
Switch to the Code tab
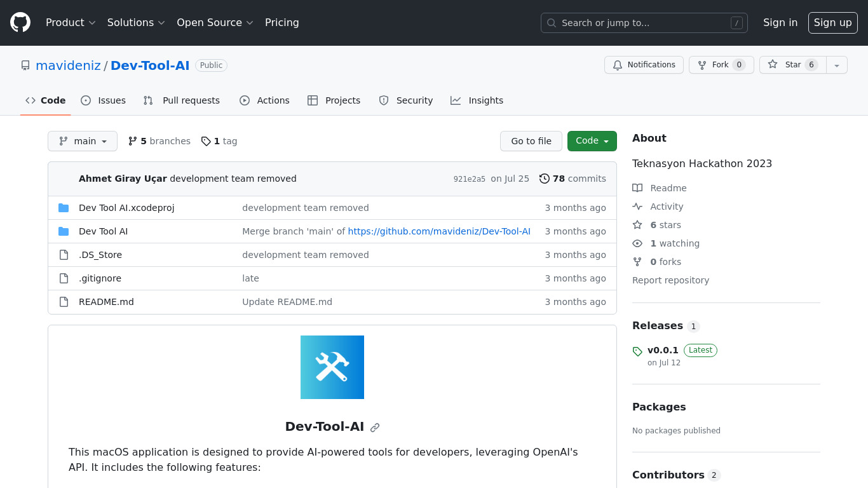(x=46, y=100)
